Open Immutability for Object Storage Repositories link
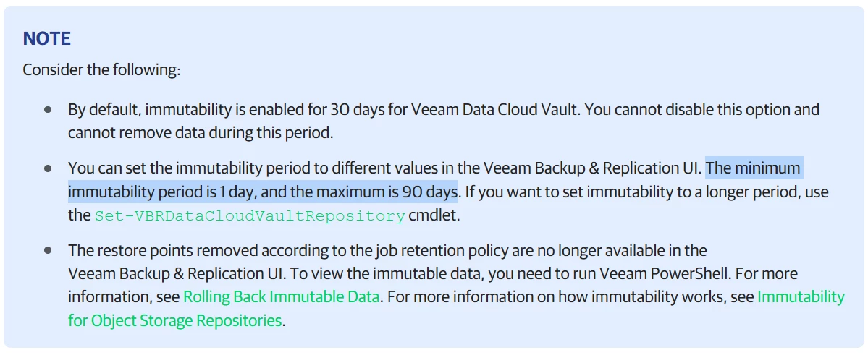This screenshot has width=868, height=355. point(800,296)
